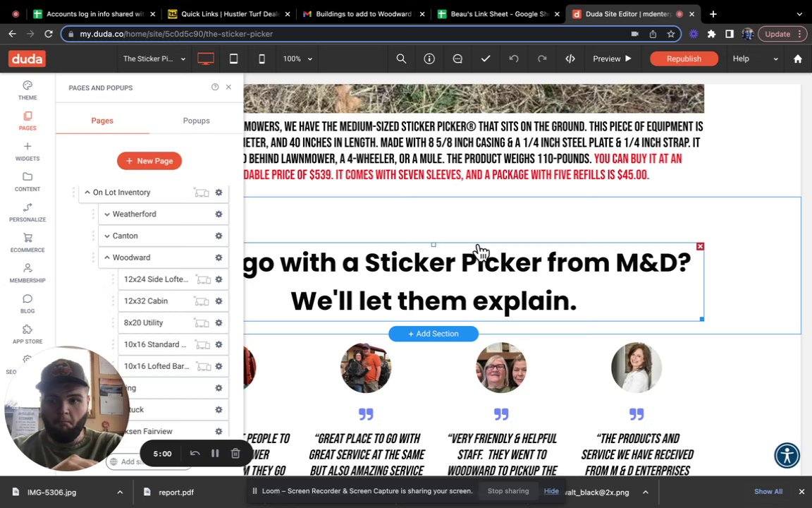Open the Personalize panel
The height and width of the screenshot is (508, 812).
click(x=27, y=212)
